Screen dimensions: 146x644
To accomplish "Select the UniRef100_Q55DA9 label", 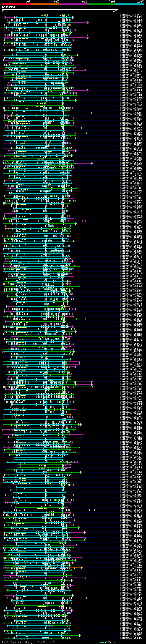I will (x=131, y=25).
